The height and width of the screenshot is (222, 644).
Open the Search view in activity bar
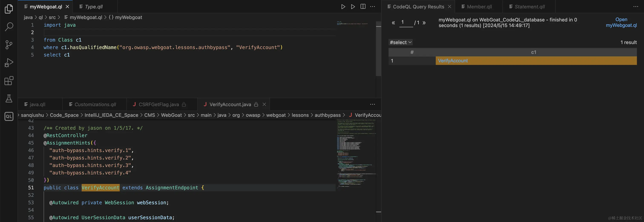[x=9, y=27]
